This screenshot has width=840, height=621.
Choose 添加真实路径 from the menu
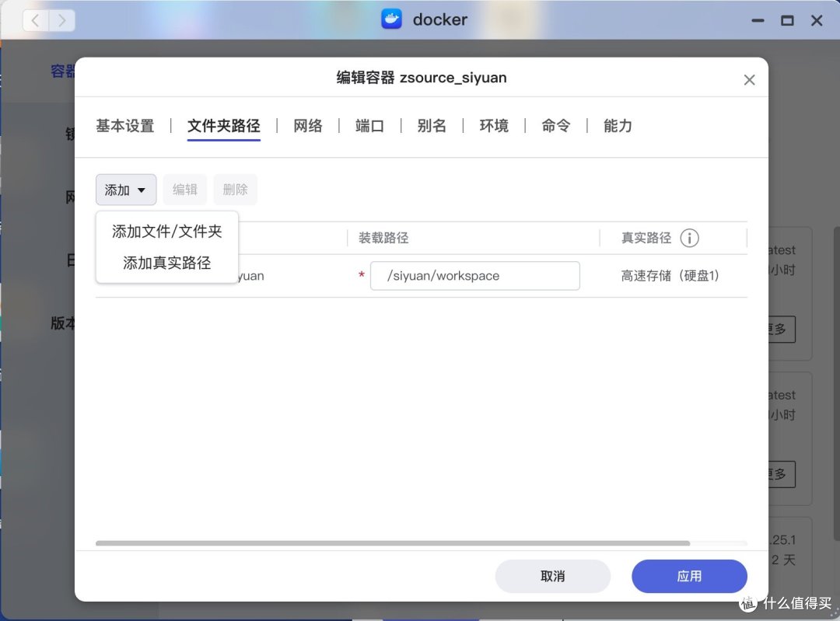point(166,263)
